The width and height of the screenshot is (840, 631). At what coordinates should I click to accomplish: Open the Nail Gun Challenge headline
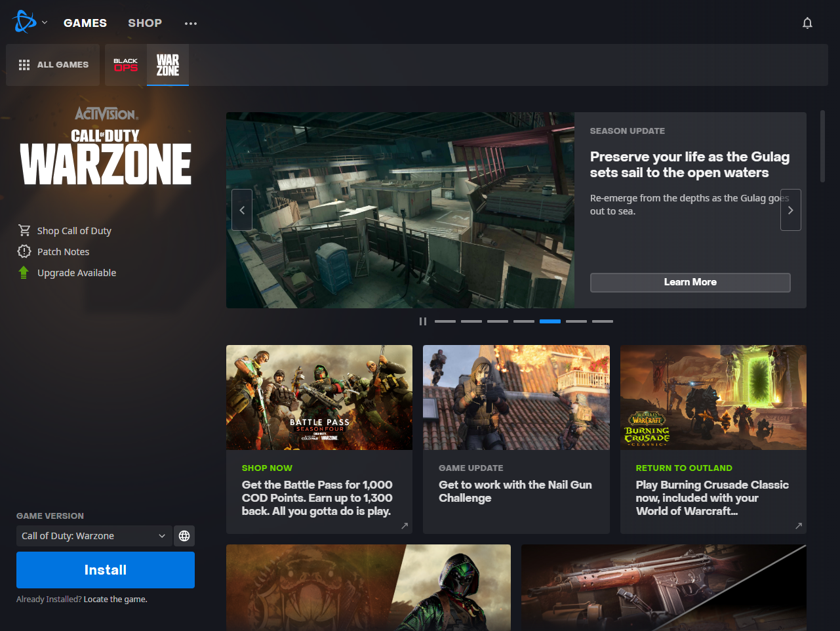515,491
